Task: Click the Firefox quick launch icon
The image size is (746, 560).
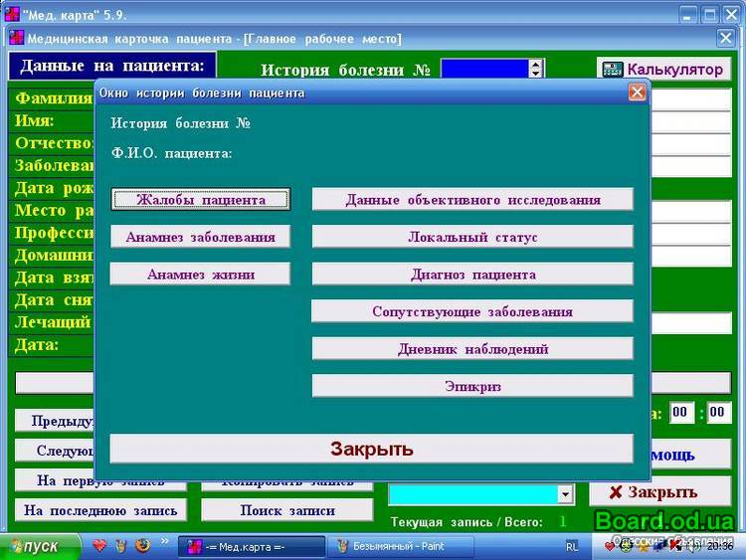Action: tap(142, 546)
